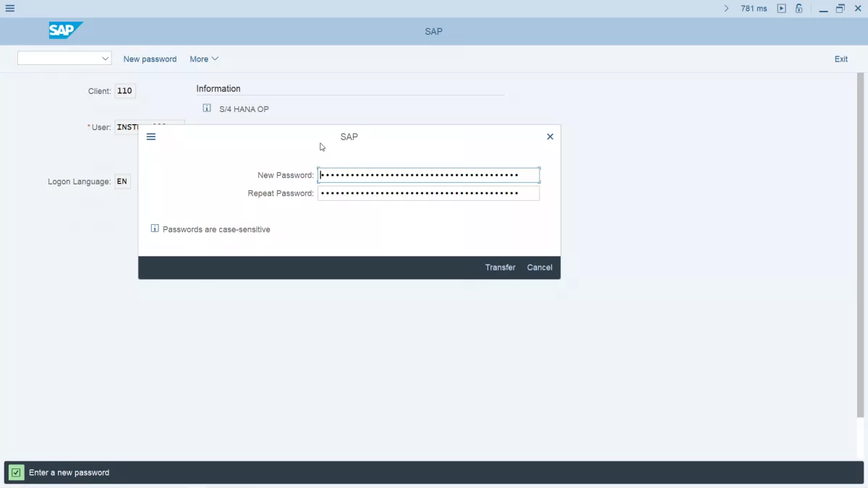Click the information icon beside S/4 HANA OP
This screenshot has width=868, height=488.
(x=207, y=108)
